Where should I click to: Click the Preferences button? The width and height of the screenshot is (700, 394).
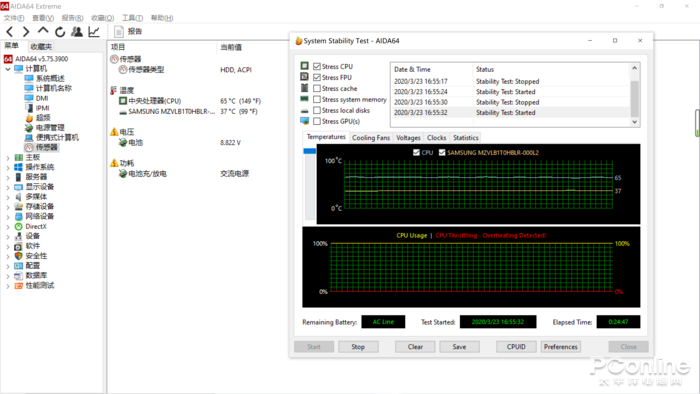(x=561, y=347)
